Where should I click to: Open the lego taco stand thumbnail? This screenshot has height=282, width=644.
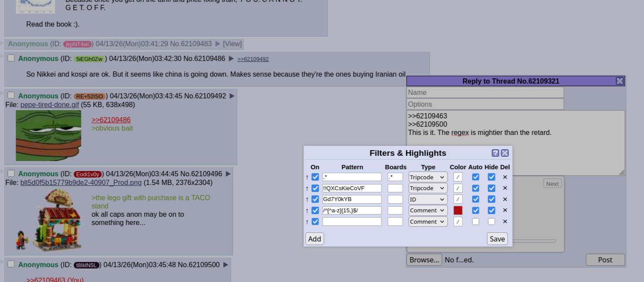pos(48,220)
